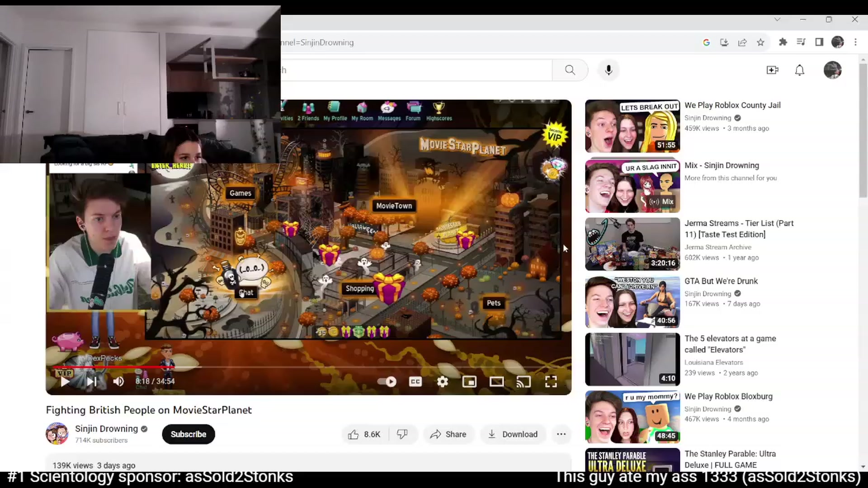Download the video
The image size is (868, 488).
tap(513, 434)
